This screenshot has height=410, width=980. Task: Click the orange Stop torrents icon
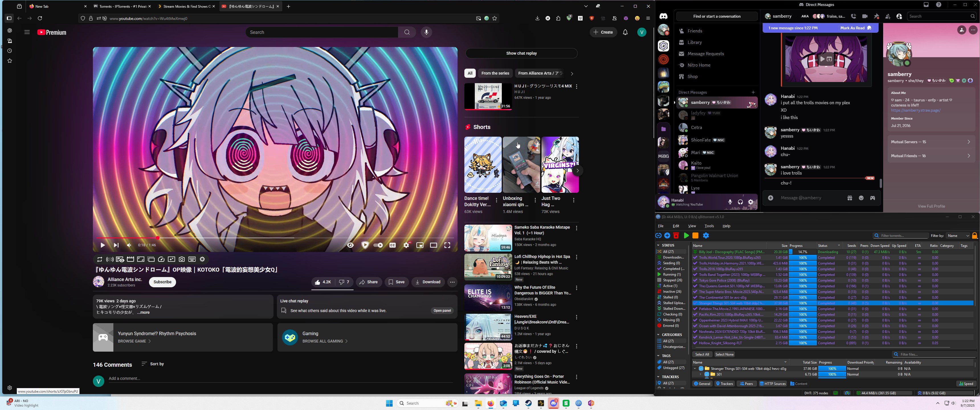coord(695,236)
